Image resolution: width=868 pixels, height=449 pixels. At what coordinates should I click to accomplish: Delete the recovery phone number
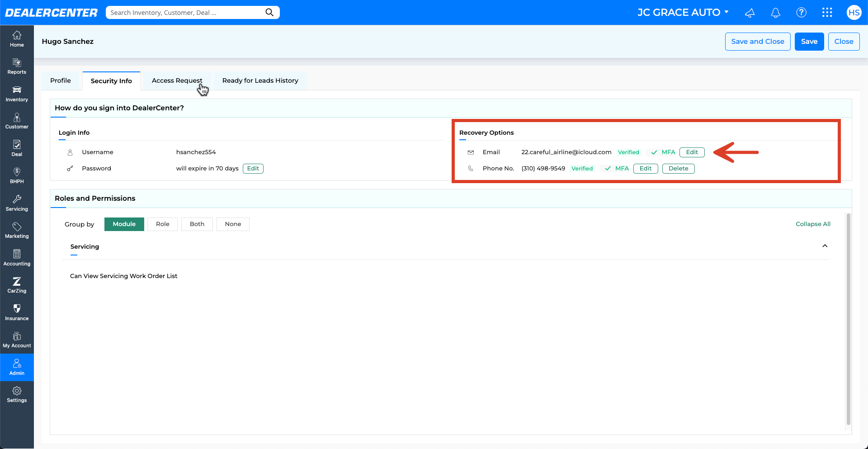[678, 169]
